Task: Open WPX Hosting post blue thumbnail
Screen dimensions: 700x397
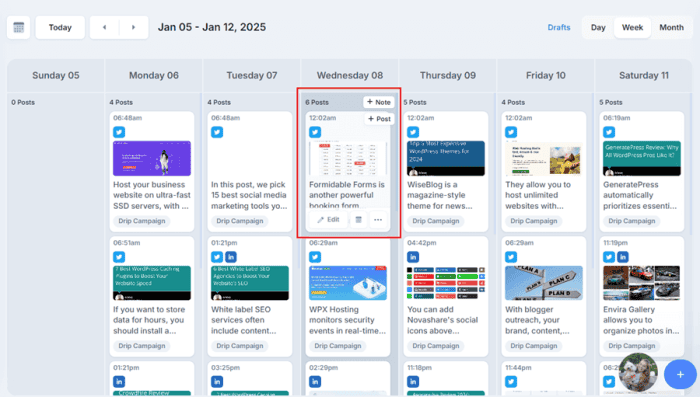Action: 348,283
